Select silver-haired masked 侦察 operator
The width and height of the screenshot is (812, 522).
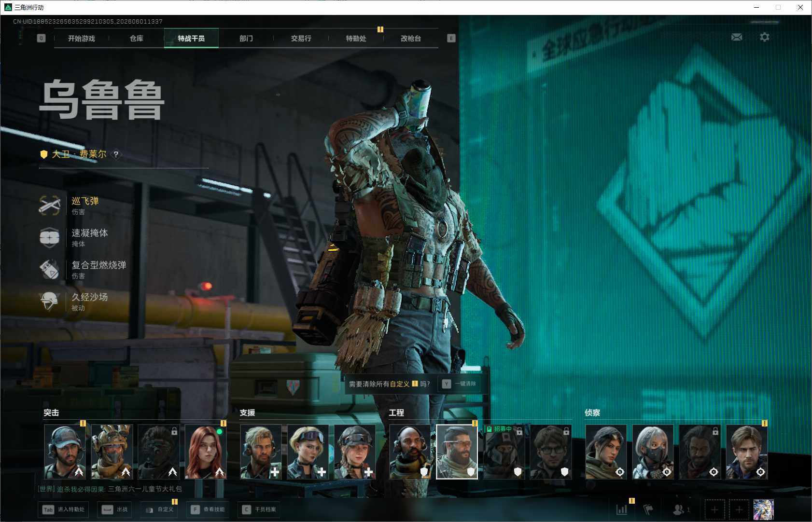pos(653,452)
